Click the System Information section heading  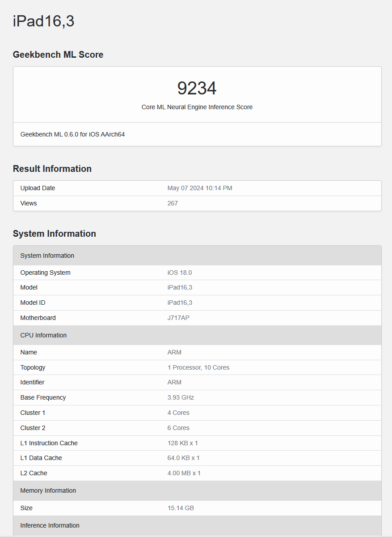click(x=55, y=234)
